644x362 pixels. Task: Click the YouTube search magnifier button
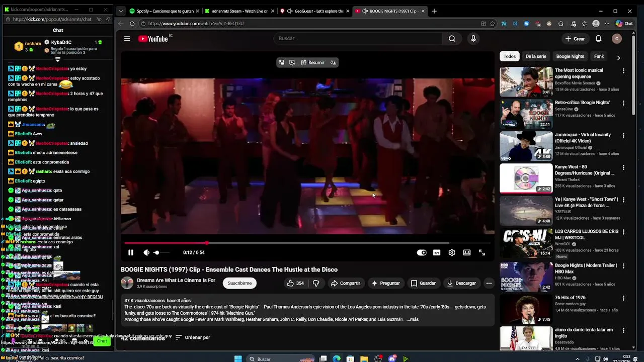(452, 39)
